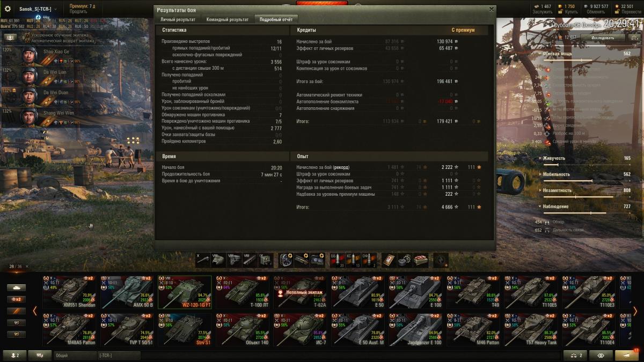Show next tanks with right carousel arrow

point(635,311)
